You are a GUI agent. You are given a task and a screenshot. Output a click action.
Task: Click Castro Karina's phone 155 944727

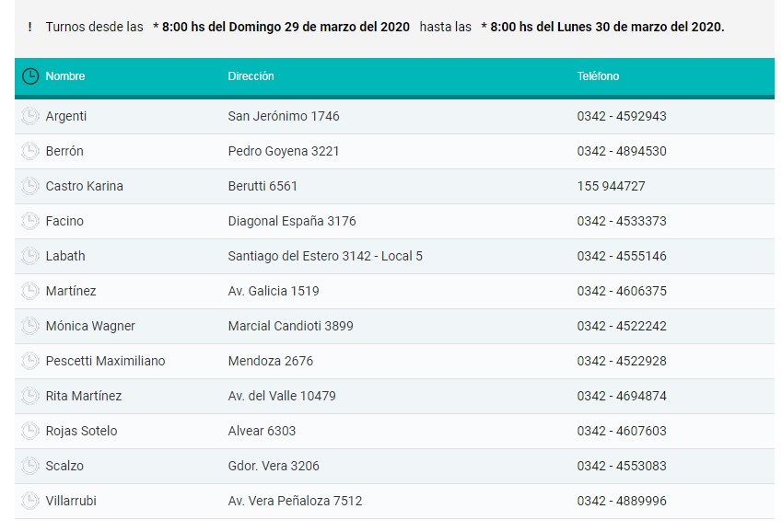[x=611, y=186]
